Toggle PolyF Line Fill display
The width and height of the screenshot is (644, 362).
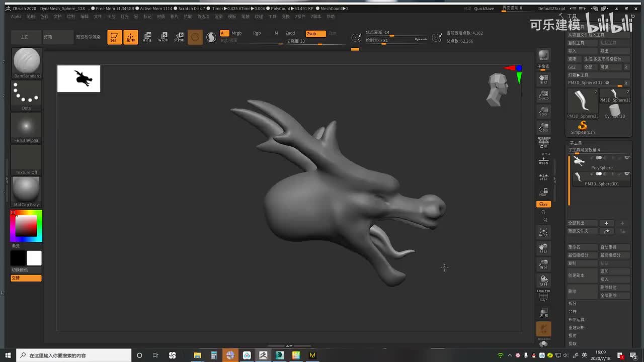pos(543,295)
